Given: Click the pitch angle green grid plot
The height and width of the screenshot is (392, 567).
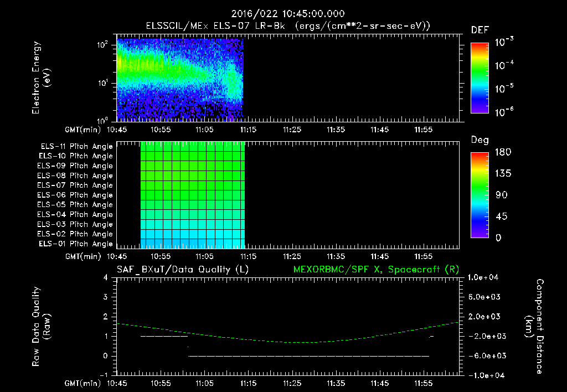Looking at the screenshot, I should 193,195.
